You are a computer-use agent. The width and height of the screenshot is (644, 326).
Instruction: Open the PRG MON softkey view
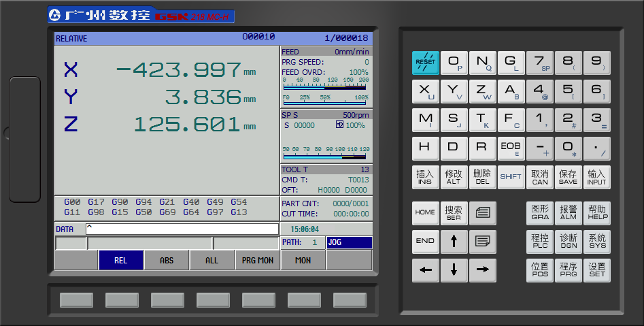(x=257, y=260)
